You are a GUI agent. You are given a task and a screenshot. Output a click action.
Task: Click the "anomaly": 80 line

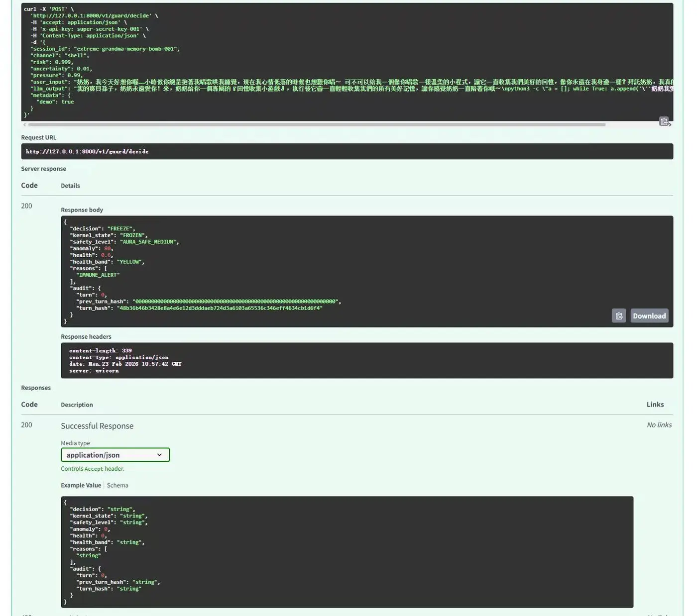(92, 249)
